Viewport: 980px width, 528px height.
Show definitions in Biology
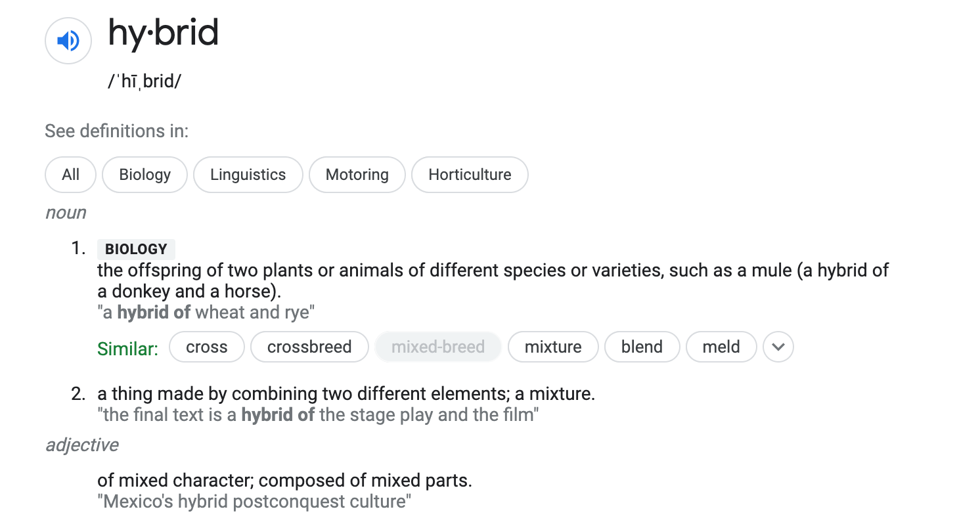pyautogui.click(x=145, y=175)
